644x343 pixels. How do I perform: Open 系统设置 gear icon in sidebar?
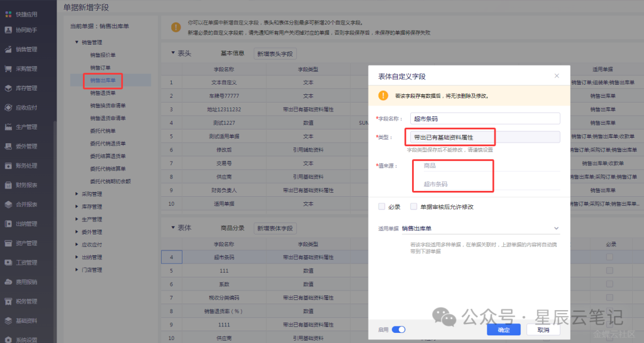8,339
